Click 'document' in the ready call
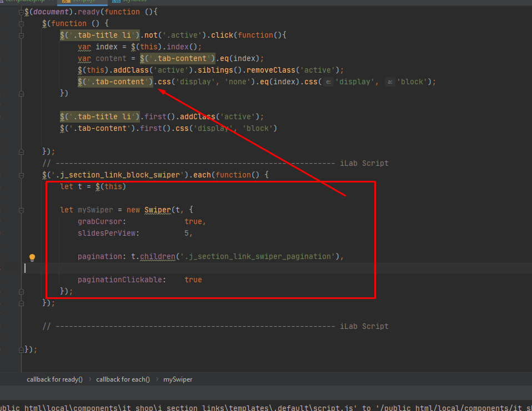 pos(51,12)
